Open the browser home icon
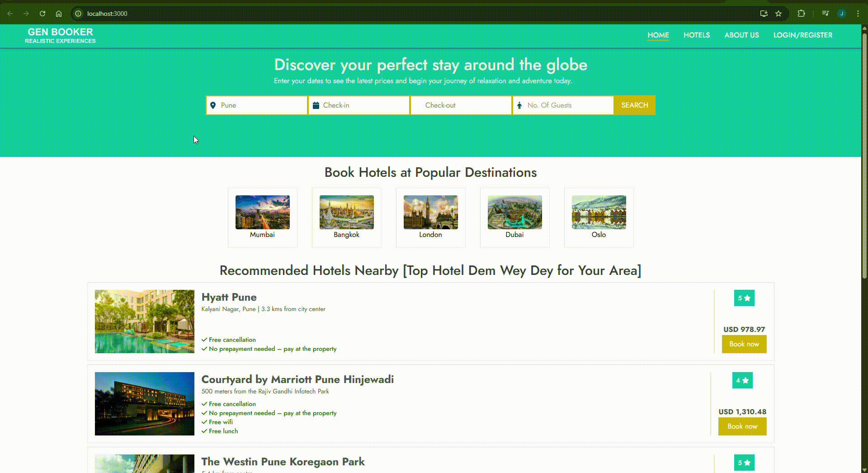 (x=59, y=14)
